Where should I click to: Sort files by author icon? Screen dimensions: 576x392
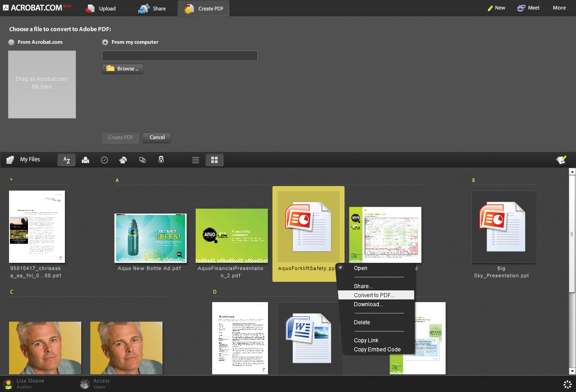85,160
